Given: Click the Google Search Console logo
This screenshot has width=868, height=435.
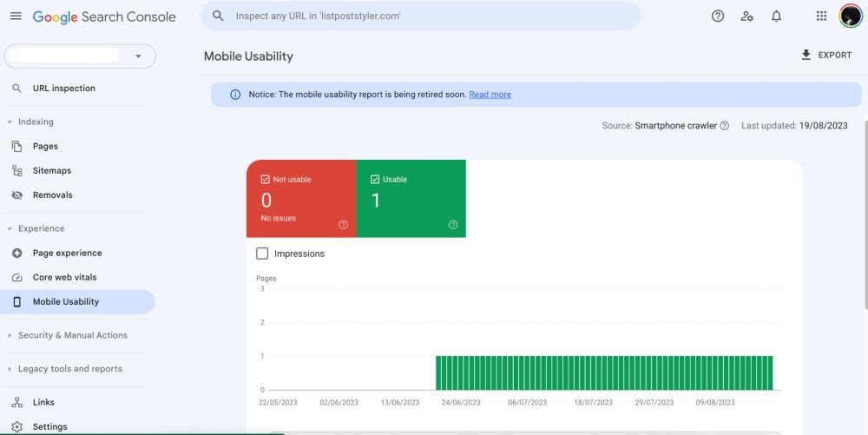Looking at the screenshot, I should 104,16.
